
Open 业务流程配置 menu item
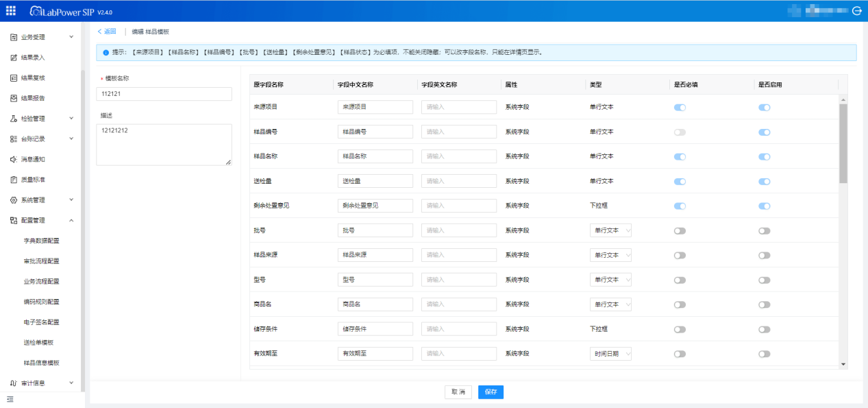click(x=42, y=281)
